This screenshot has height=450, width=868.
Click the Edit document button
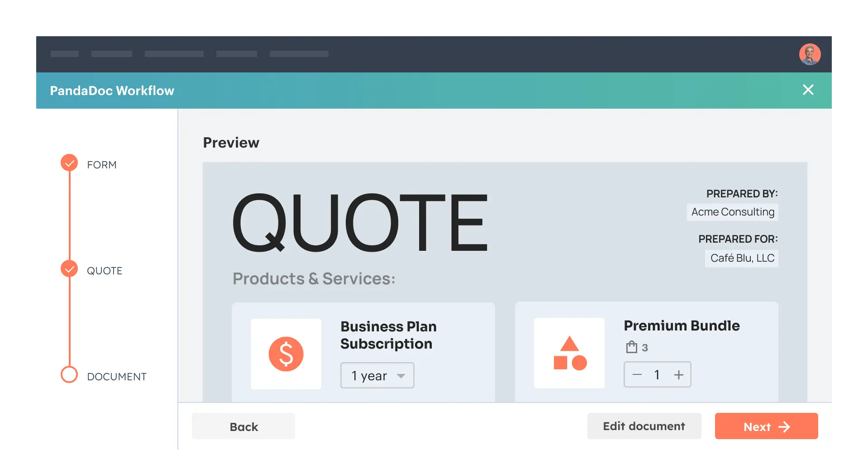point(644,426)
